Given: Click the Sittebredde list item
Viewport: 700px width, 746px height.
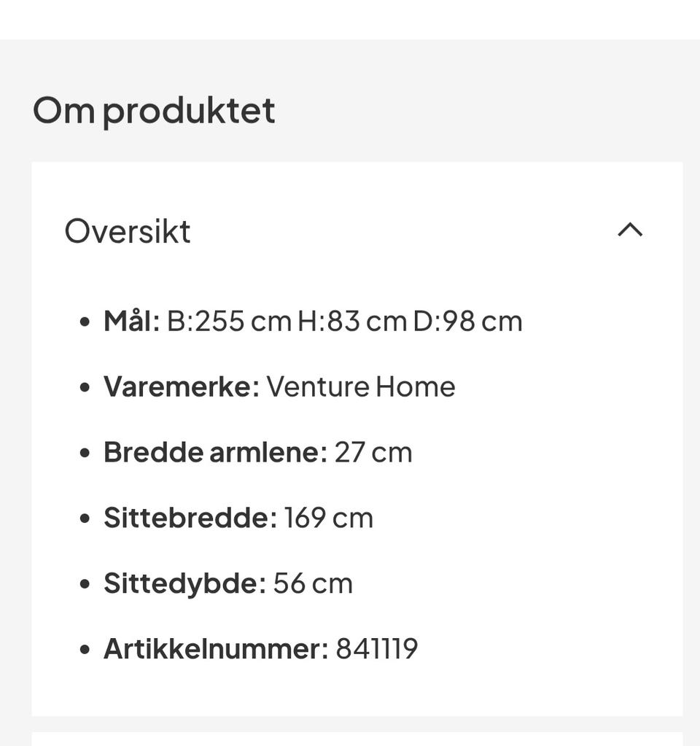Looking at the screenshot, I should tap(238, 517).
